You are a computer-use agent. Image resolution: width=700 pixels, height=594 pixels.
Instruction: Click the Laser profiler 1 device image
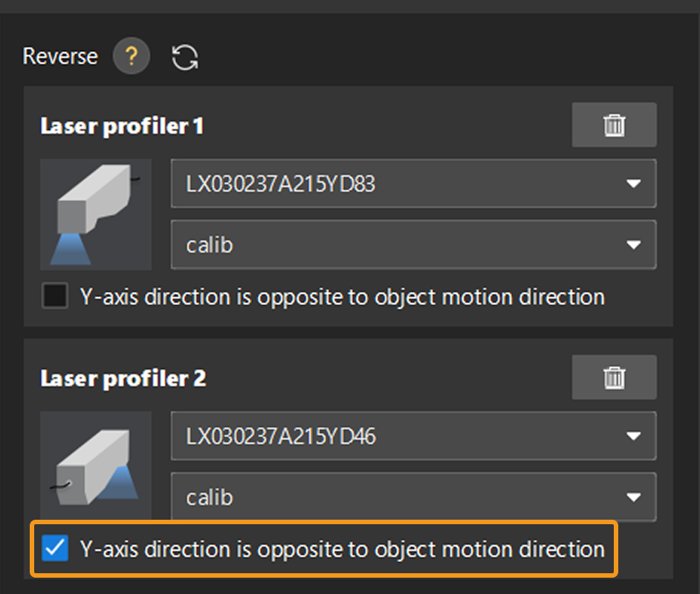coord(96,214)
